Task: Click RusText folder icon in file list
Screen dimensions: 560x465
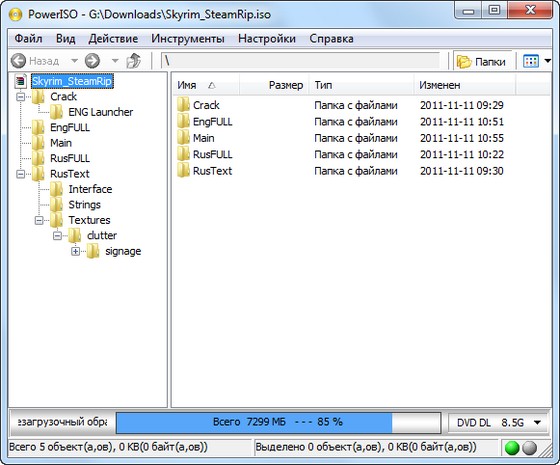Action: point(183,171)
